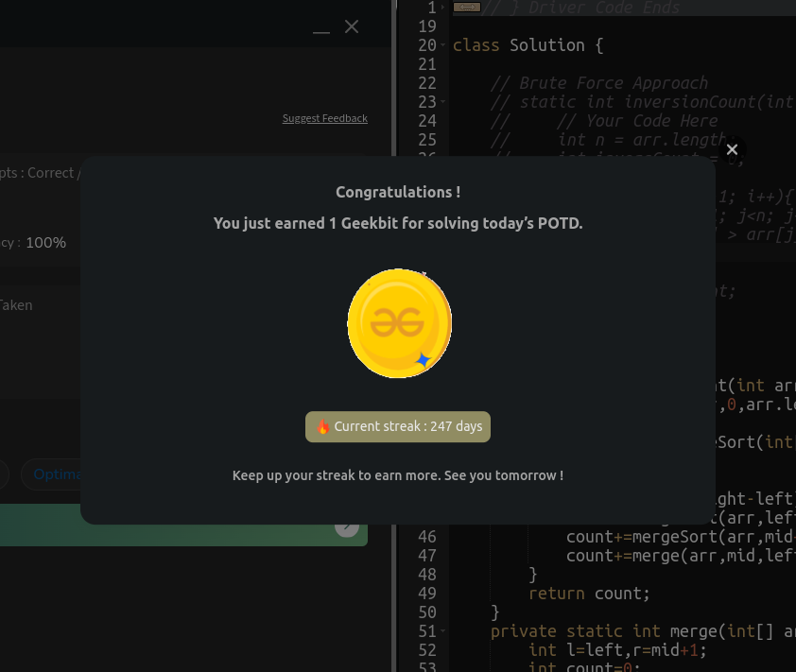The image size is (796, 672).
Task: Click the 'Keep up your streak' message
Action: click(x=398, y=475)
